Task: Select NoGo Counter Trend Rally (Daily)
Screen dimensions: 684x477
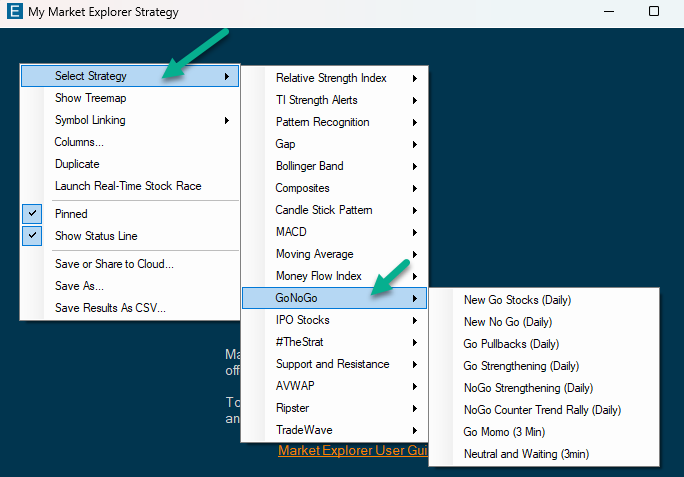Action: (x=542, y=410)
